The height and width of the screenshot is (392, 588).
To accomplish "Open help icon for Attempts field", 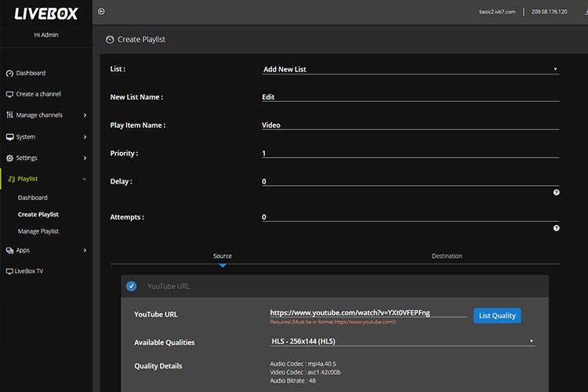I will coord(556,228).
